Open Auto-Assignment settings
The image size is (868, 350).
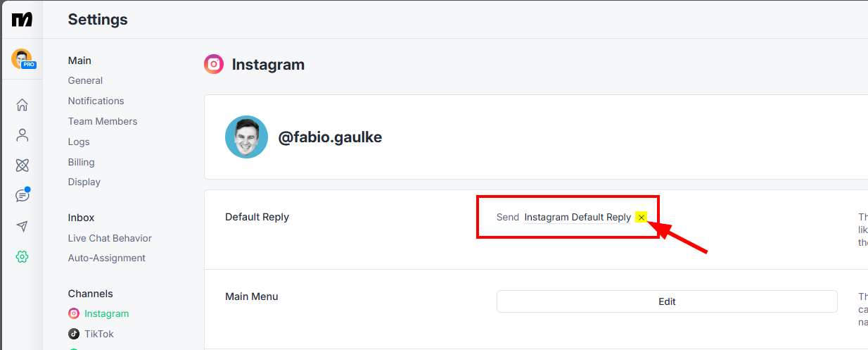pos(107,258)
